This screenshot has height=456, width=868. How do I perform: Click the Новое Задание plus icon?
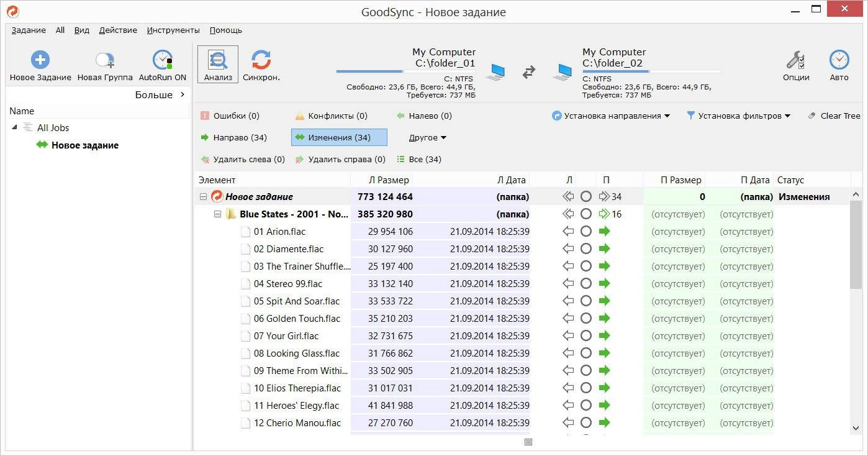(x=40, y=60)
